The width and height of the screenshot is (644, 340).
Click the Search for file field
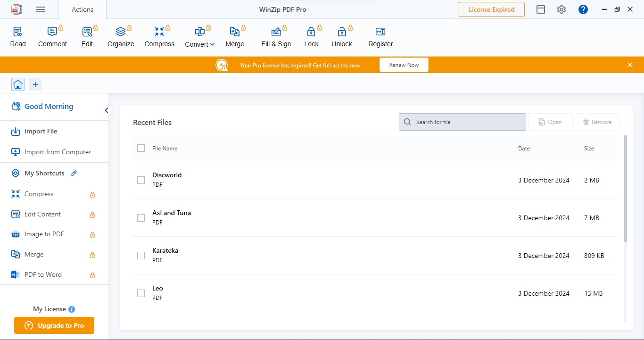462,122
